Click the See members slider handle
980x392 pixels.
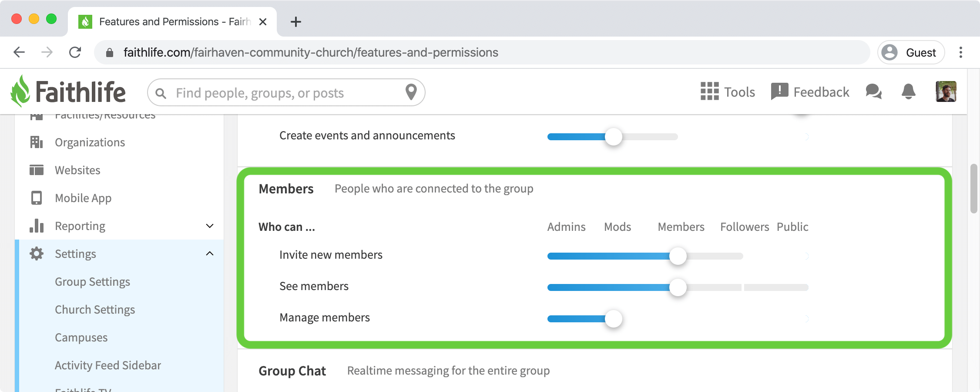(678, 287)
